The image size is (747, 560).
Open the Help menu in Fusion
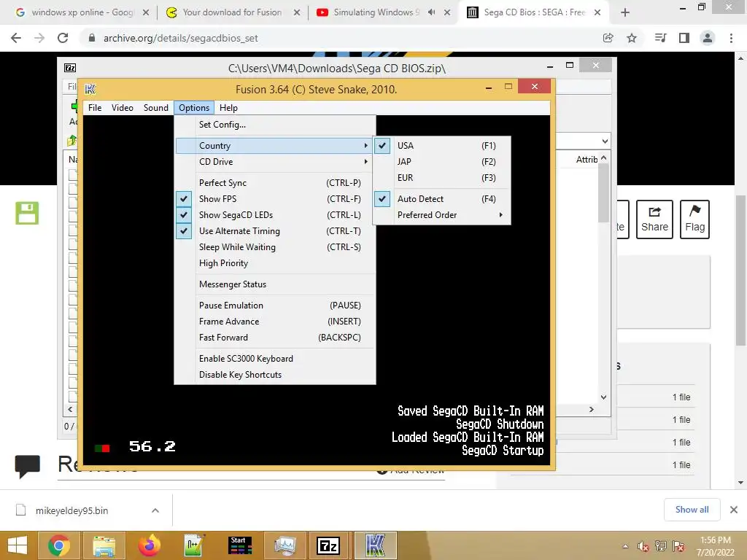pos(228,108)
